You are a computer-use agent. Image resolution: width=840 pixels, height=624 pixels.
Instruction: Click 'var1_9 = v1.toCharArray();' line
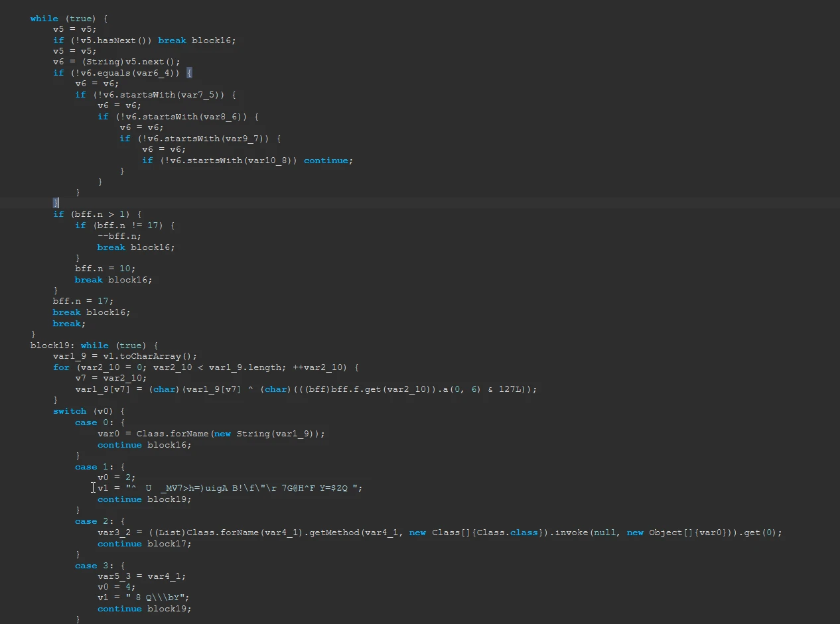pyautogui.click(x=125, y=356)
